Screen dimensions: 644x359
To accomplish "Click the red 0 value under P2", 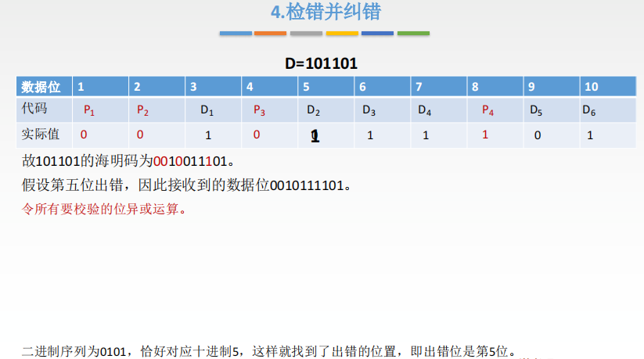I will tap(140, 135).
